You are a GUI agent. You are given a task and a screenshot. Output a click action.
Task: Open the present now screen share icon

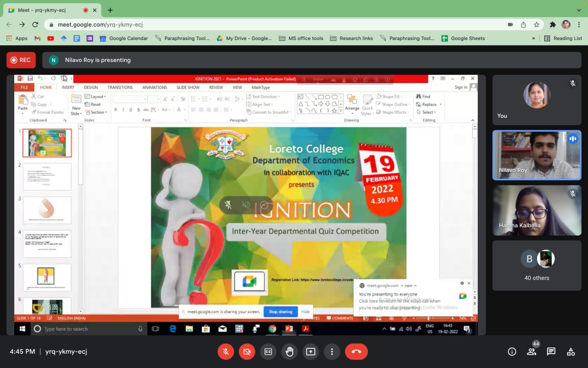coord(311,351)
